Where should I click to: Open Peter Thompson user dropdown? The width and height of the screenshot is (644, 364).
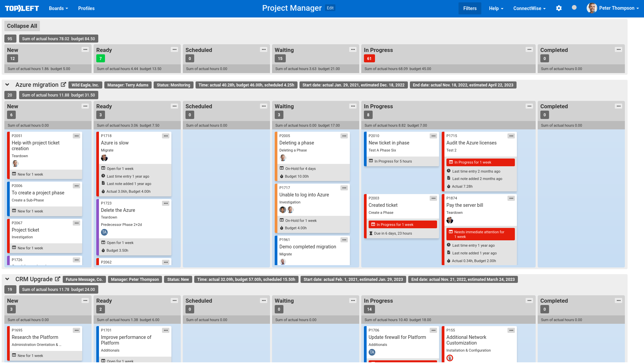point(619,8)
